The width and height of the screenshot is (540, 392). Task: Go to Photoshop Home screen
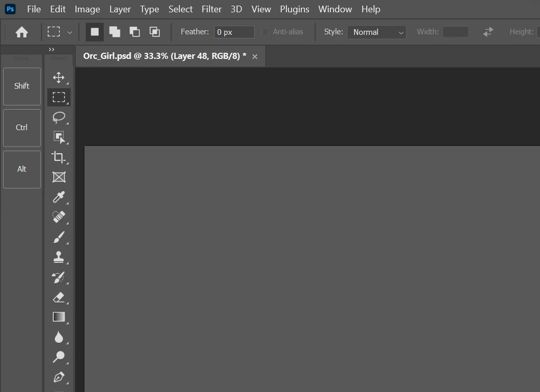click(x=22, y=32)
